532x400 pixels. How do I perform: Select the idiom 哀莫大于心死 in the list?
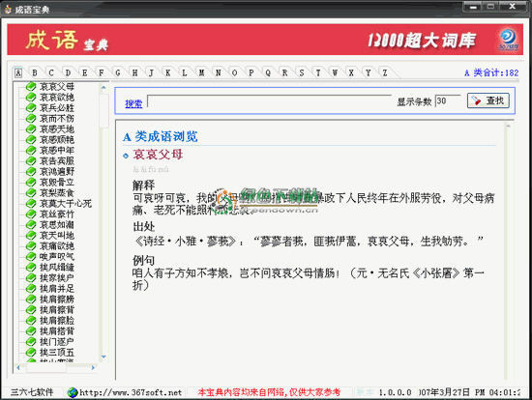click(x=66, y=204)
